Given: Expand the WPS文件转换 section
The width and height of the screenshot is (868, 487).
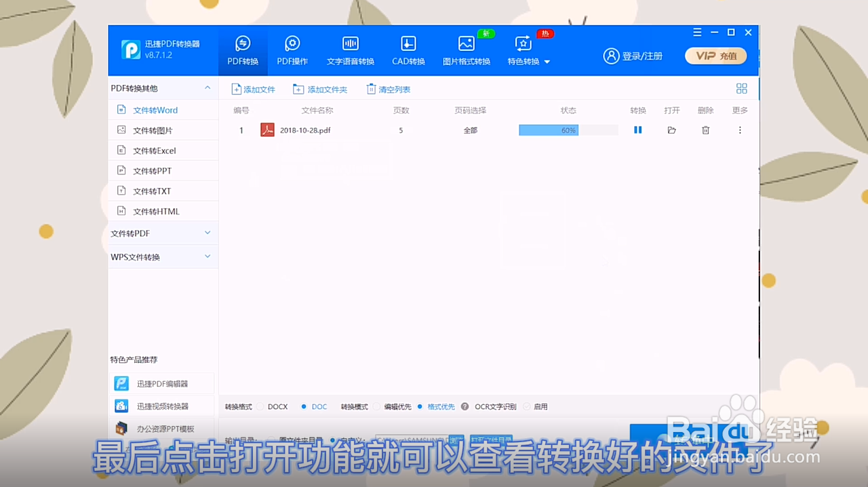Looking at the screenshot, I should (208, 256).
